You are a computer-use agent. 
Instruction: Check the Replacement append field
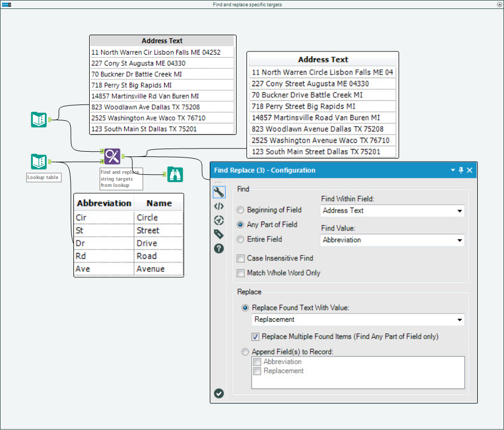257,371
